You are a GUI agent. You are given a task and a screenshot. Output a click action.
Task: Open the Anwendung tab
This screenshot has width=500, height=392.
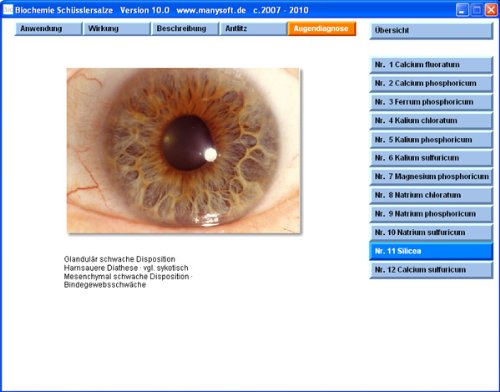48,29
